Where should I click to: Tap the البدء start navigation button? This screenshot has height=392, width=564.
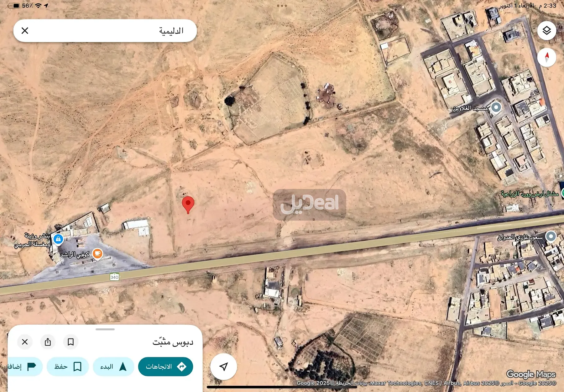tap(113, 367)
